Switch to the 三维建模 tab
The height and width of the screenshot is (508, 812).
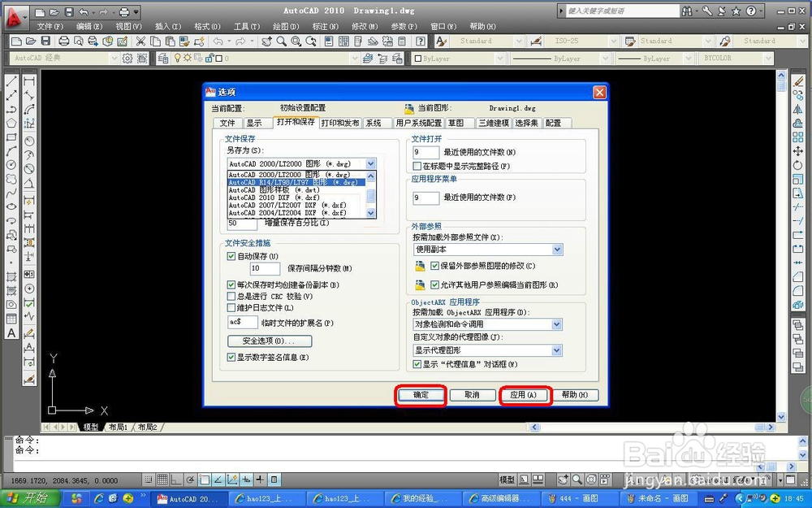tap(494, 123)
